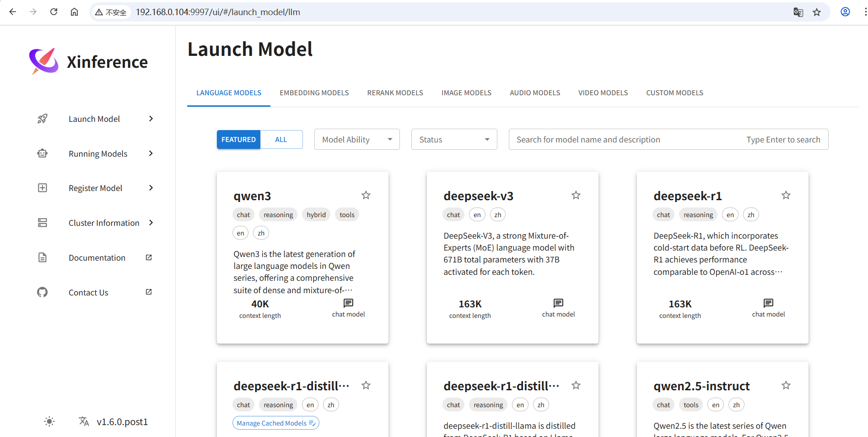Viewport: 868px width, 437px height.
Task: Favorite the first deepseek-r1-distill card star
Action: click(x=366, y=385)
